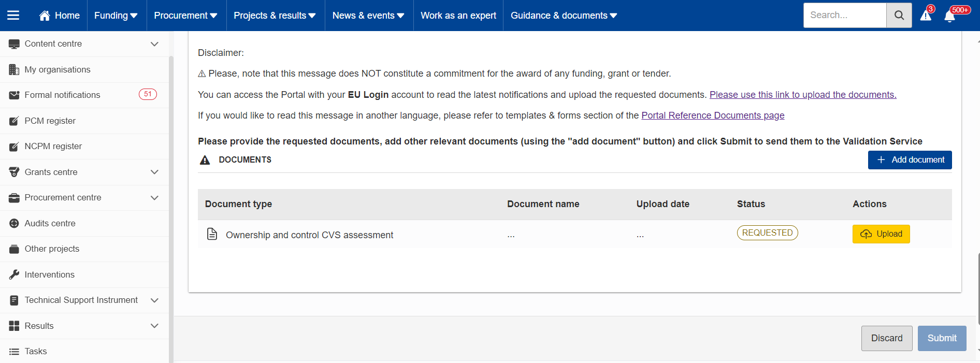Click the Interventions wrench icon
Image resolution: width=980 pixels, height=363 pixels.
click(x=14, y=274)
